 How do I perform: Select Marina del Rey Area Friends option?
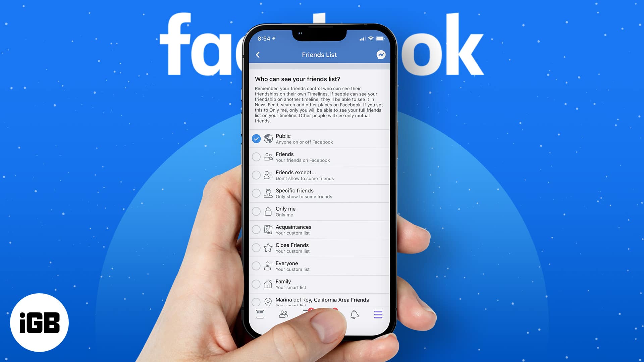click(x=257, y=301)
